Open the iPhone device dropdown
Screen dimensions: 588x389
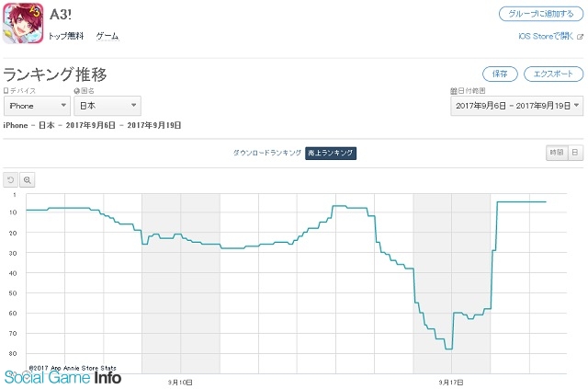[36, 107]
